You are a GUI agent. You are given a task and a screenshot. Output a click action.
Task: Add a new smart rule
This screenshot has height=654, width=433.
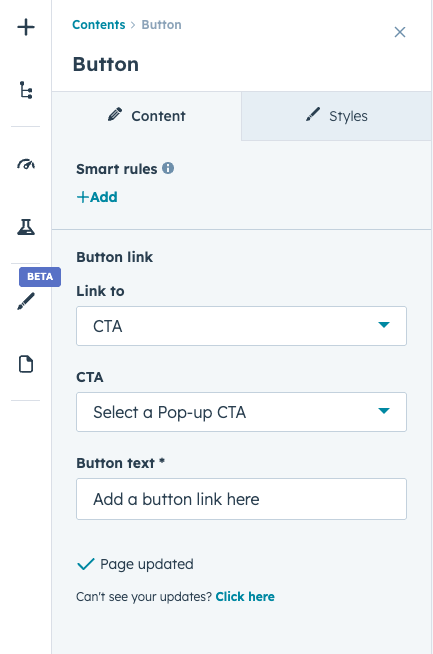[97, 197]
